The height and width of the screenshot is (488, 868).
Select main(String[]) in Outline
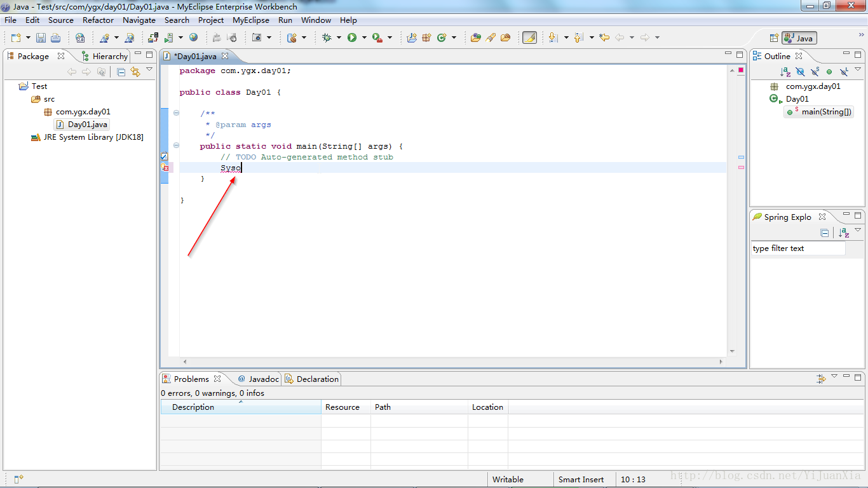coord(819,112)
